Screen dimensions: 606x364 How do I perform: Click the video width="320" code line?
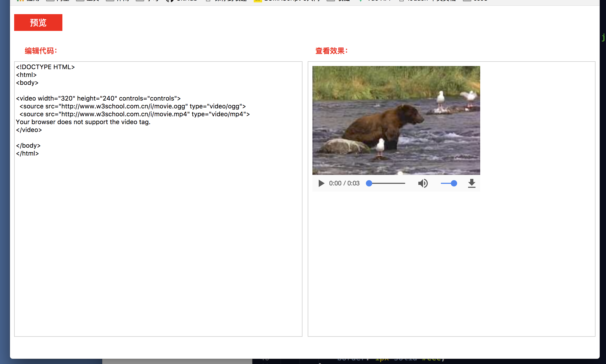coord(98,98)
